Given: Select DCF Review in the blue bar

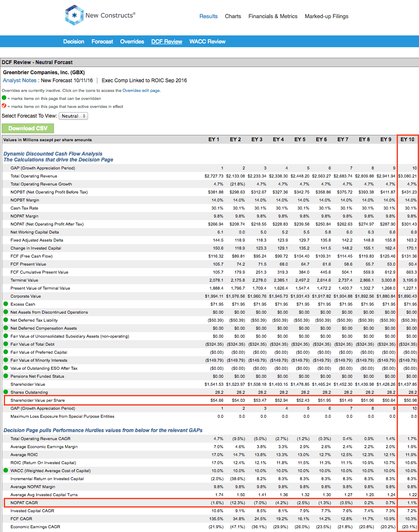Looking at the screenshot, I should tap(167, 41).
